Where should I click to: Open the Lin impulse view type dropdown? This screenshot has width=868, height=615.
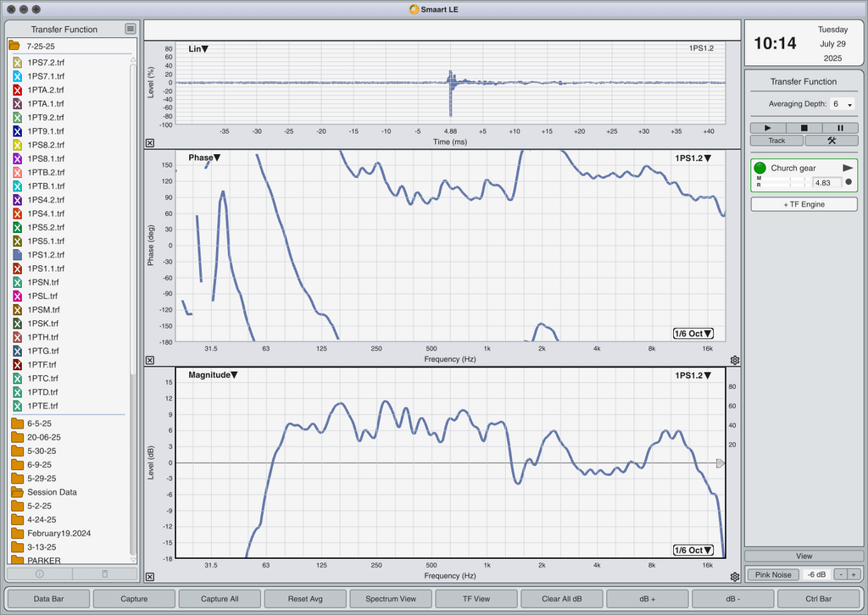click(x=198, y=48)
